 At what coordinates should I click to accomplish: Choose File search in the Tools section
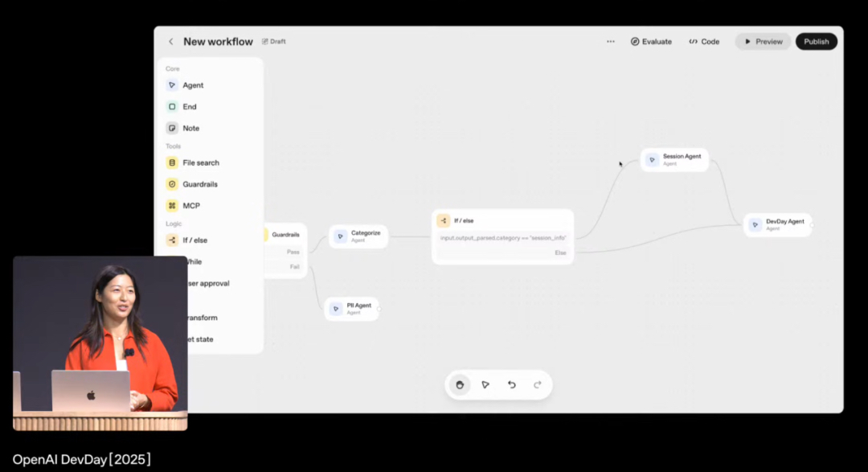coord(201,163)
